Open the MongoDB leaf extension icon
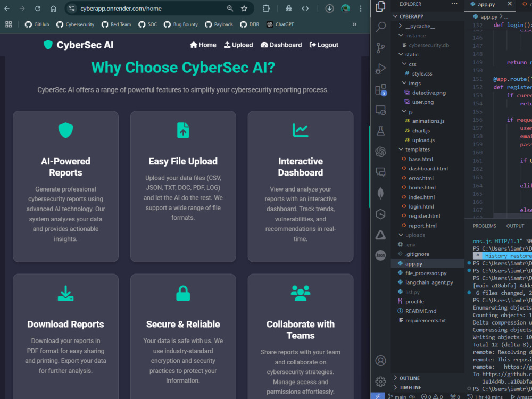Screen dimensions: 532x399 point(381,193)
